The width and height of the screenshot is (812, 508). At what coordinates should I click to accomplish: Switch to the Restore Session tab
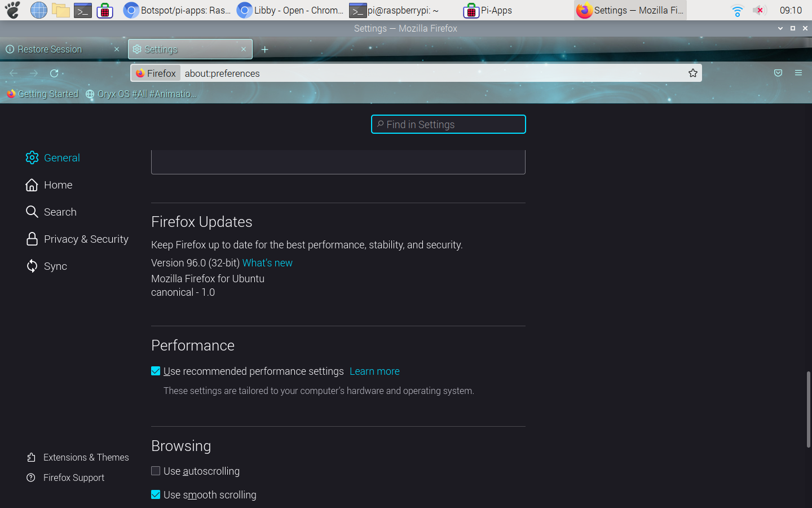tap(49, 49)
